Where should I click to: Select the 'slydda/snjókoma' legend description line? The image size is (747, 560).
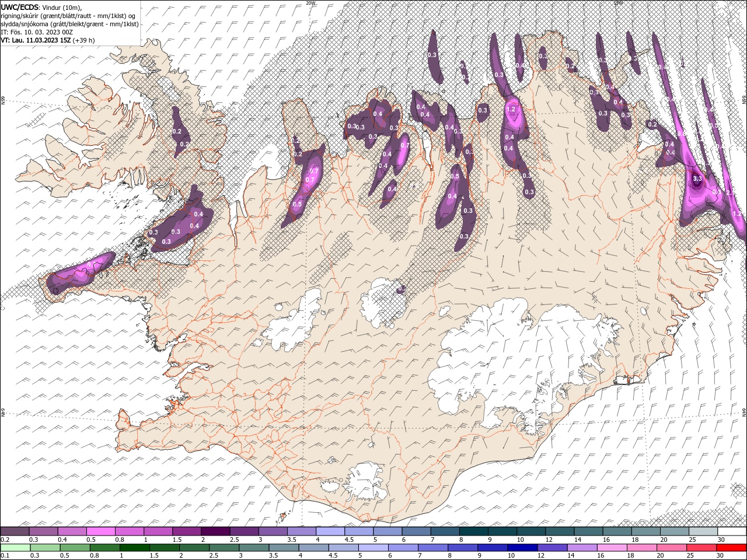coord(69,23)
